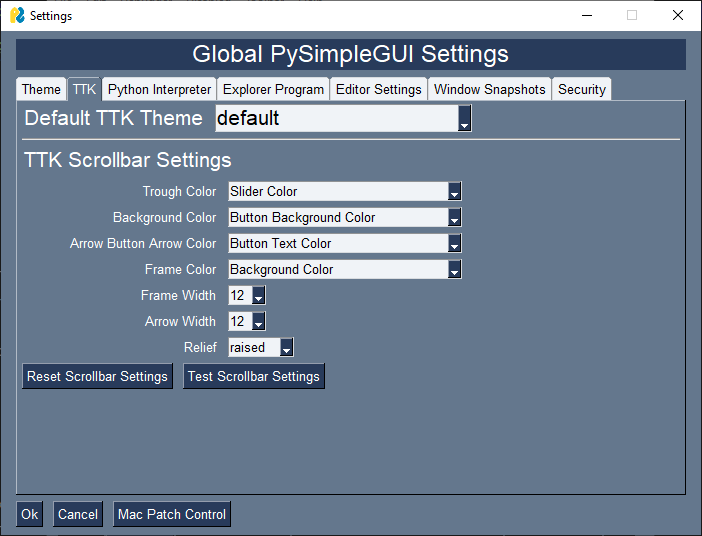702x536 pixels.
Task: Click the PySimpleGUI Python icon in title bar
Action: (17, 15)
